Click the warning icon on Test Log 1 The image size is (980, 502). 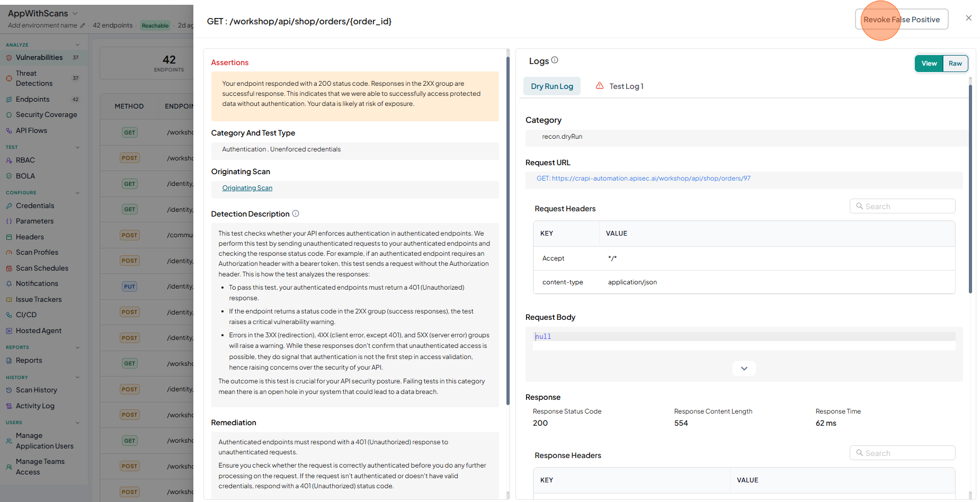600,86
